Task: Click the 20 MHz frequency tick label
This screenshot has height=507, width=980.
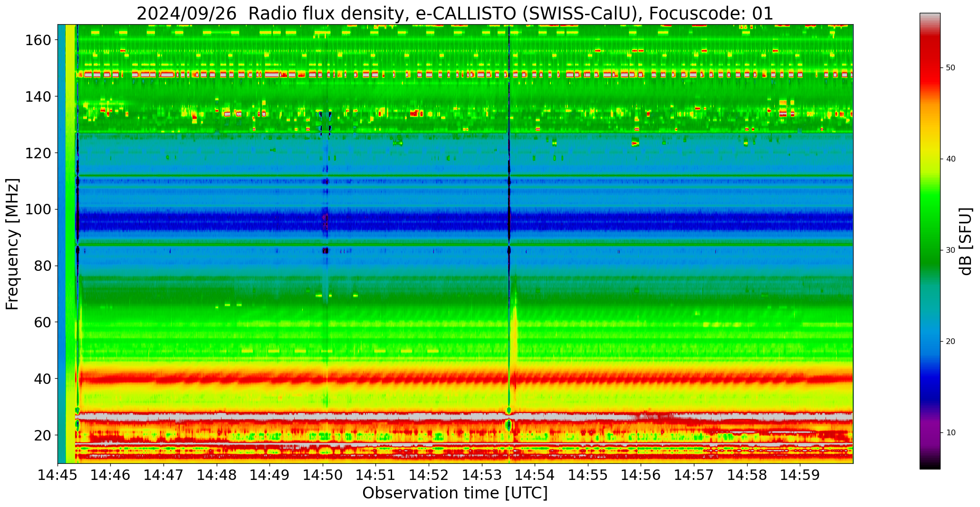Action: (x=42, y=435)
